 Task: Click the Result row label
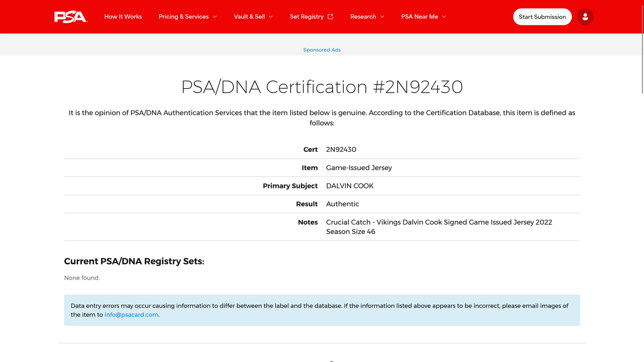coord(307,204)
